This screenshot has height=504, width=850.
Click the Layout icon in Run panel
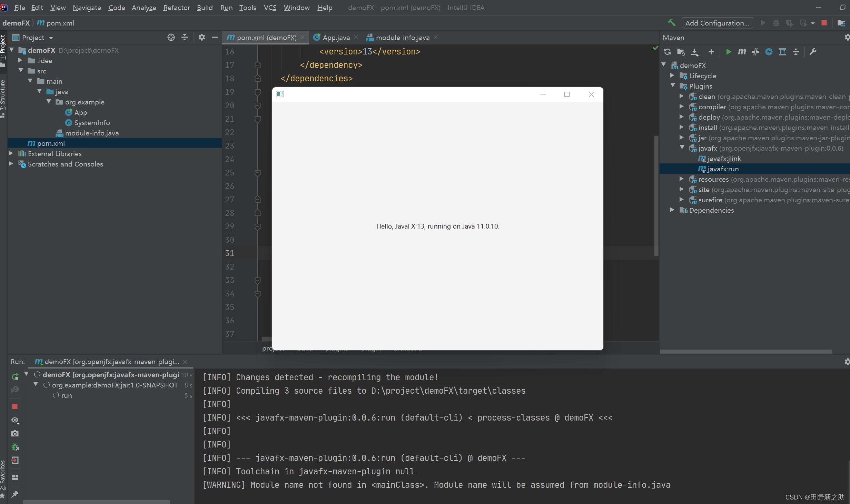coord(15,477)
